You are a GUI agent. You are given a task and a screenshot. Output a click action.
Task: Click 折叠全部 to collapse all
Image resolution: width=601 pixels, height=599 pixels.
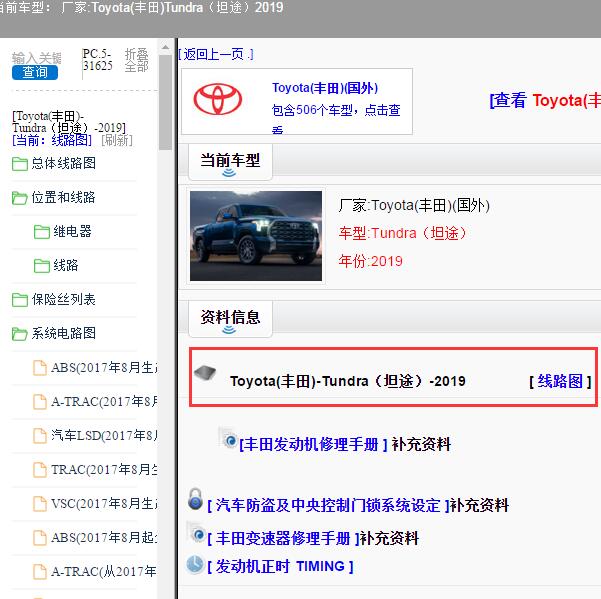point(136,60)
